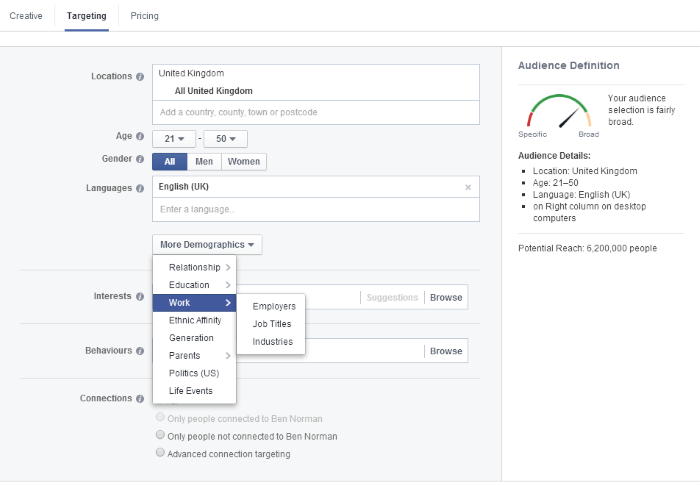
Task: Choose Ethnic Affinity from demographics menu
Action: [194, 320]
